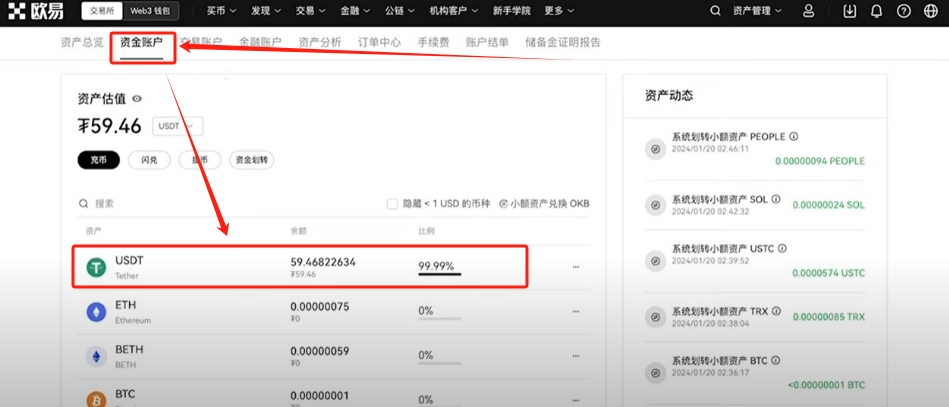The width and height of the screenshot is (949, 407).
Task: Open the three-dot menu for BTC row
Action: 576,400
